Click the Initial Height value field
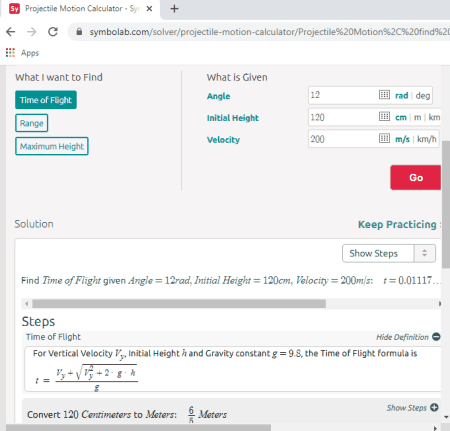 coord(343,117)
